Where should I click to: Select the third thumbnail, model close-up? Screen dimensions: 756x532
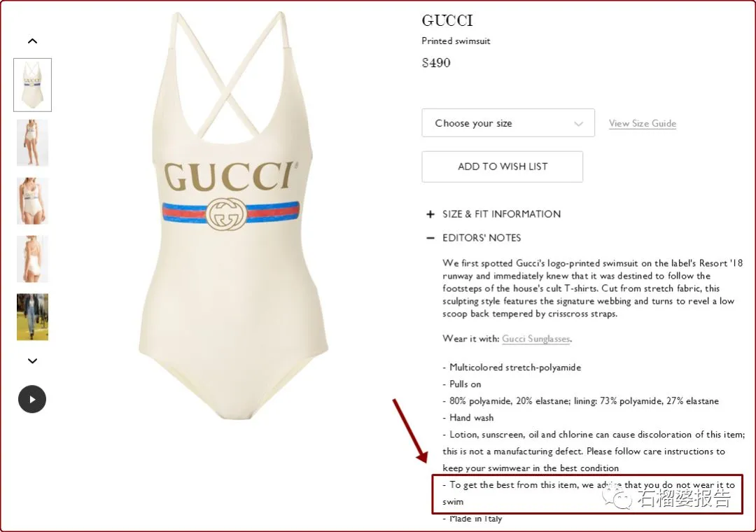pos(32,201)
